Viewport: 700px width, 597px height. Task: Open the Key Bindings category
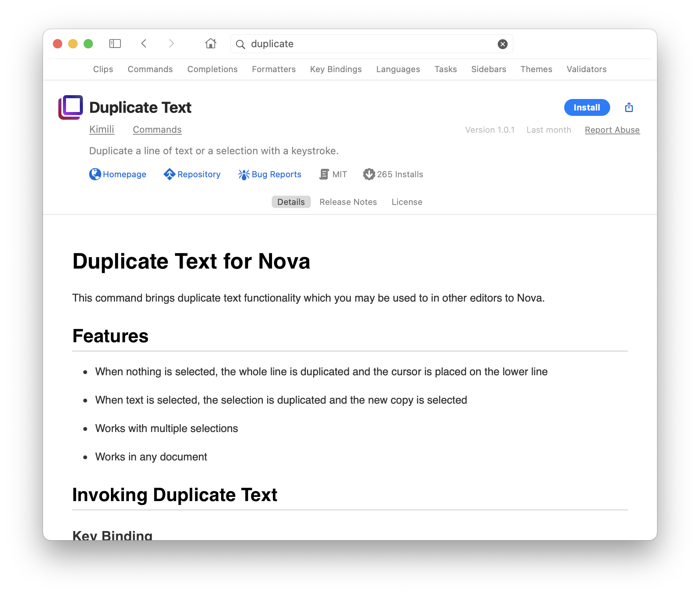pyautogui.click(x=335, y=69)
